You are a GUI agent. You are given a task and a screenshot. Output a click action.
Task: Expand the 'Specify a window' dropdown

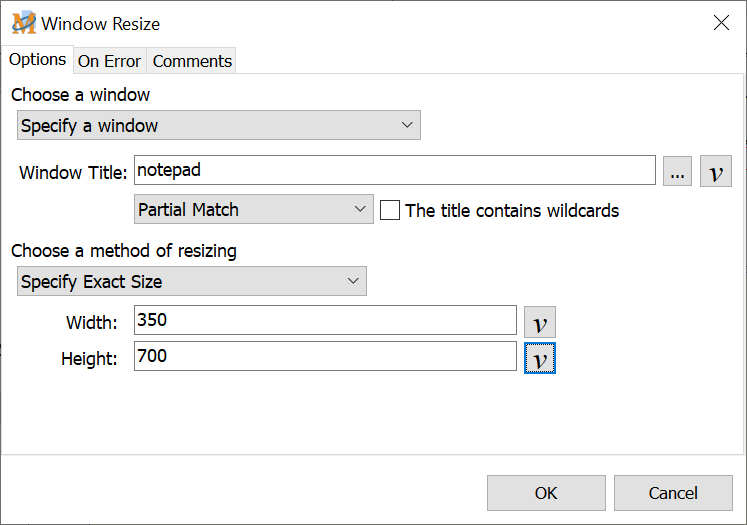tap(219, 126)
